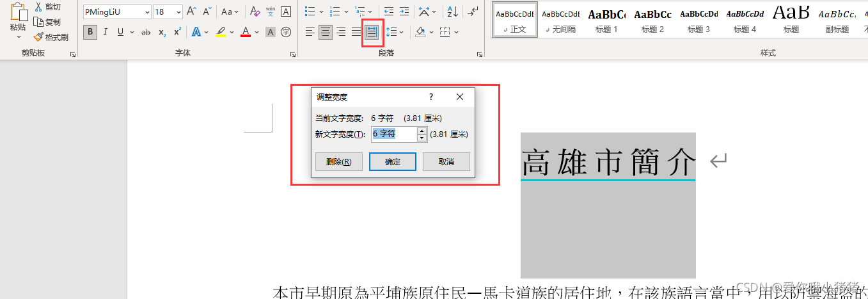Open the font color dropdown arrow

click(256, 32)
